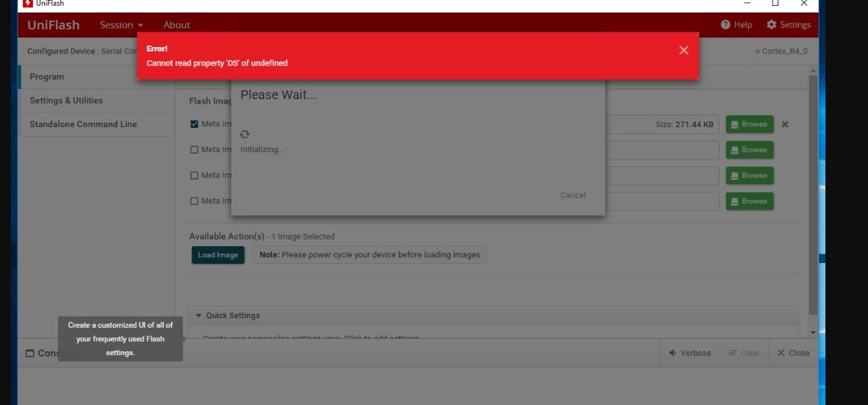This screenshot has width=868, height=405.
Task: Toggle Verbose console output
Action: pyautogui.click(x=690, y=353)
